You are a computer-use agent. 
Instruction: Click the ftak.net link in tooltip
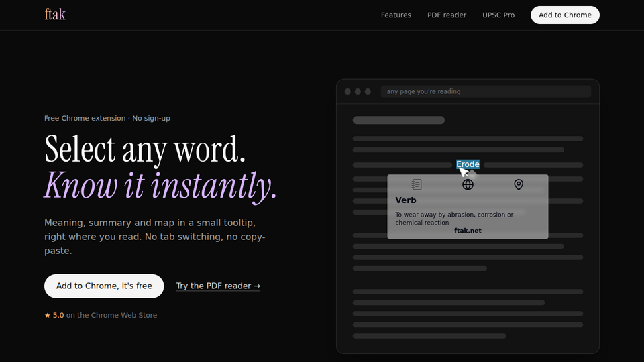tap(468, 231)
